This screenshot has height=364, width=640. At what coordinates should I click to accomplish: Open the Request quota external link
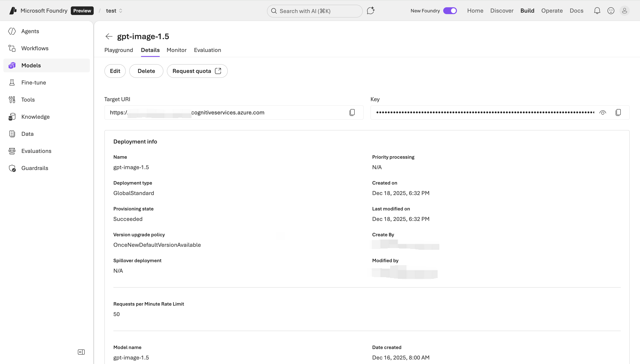tap(197, 71)
